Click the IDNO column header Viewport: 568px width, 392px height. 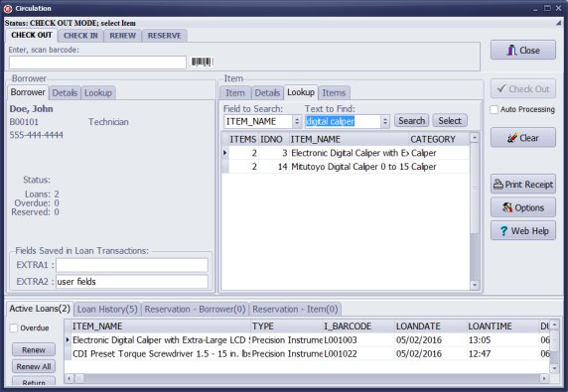(273, 139)
